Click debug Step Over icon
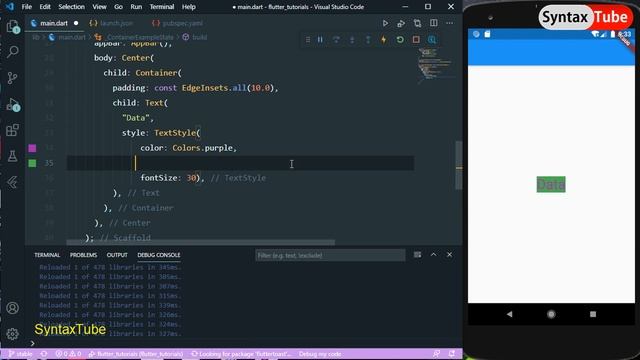The width and height of the screenshot is (640, 360). (x=336, y=40)
